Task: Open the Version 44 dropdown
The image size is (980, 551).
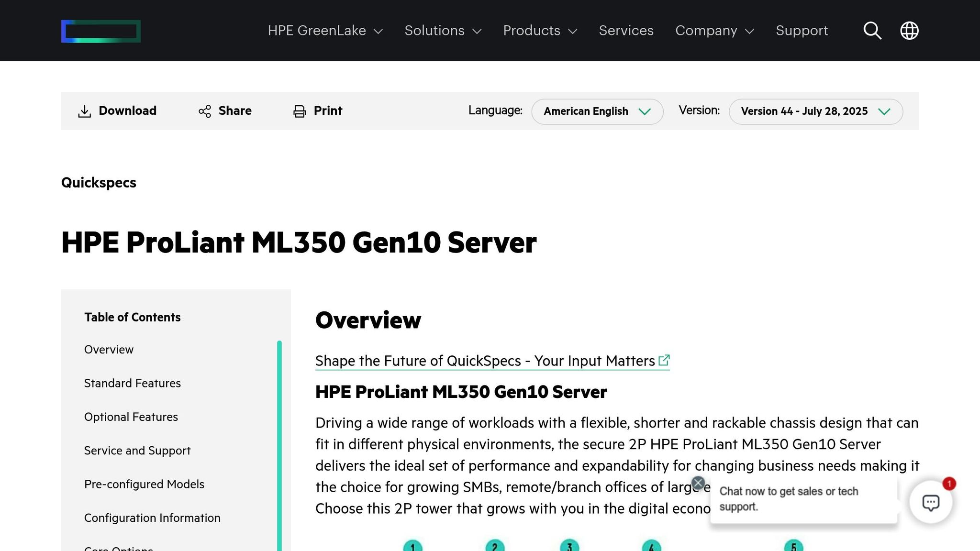Action: point(816,111)
